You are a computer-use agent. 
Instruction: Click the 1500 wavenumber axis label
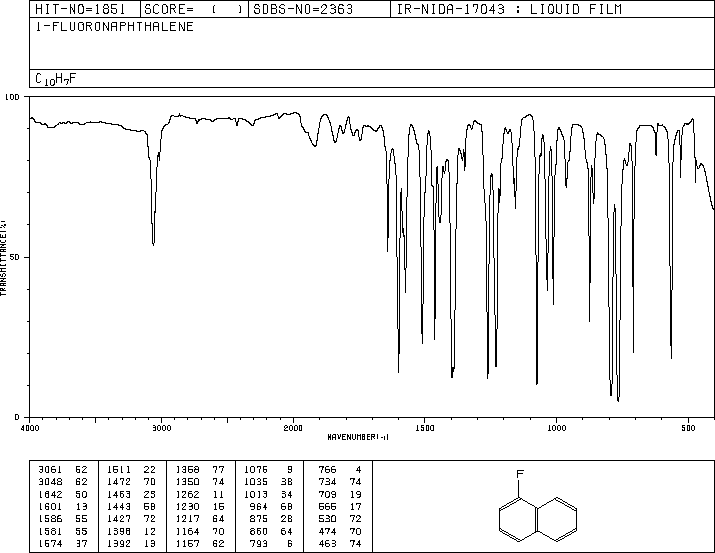(425, 428)
